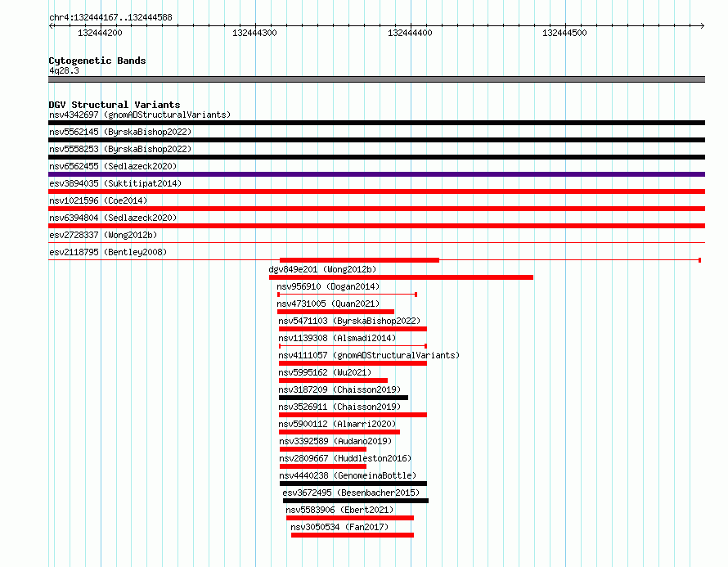Image resolution: width=728 pixels, height=567 pixels.
Task: Click the nsv5471103 ByrskaBishop2022 label
Action: tap(349, 321)
